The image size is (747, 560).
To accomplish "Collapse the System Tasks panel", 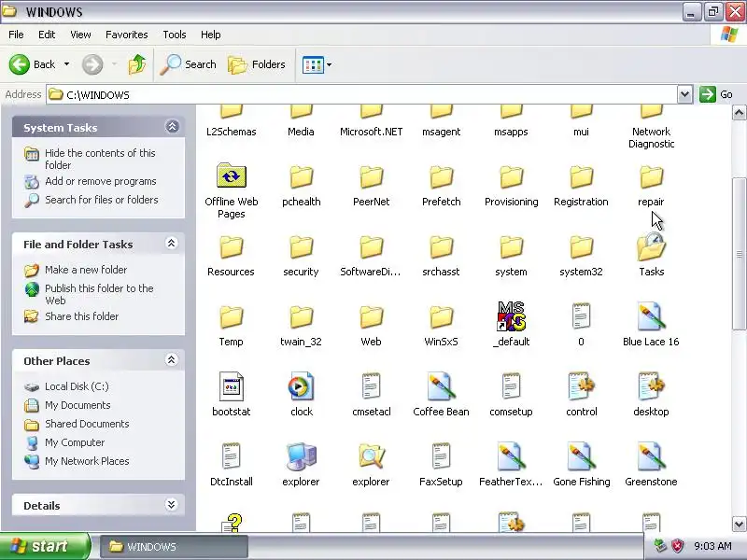I will (172, 127).
